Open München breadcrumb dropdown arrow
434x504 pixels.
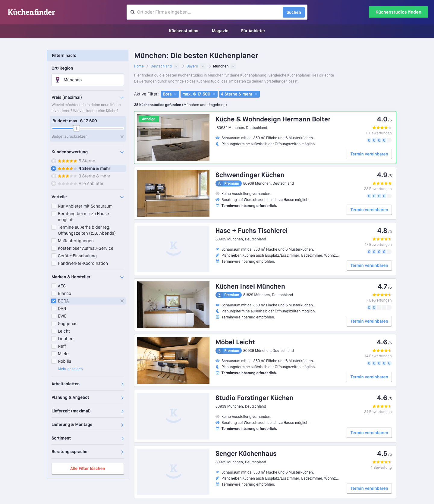[233, 66]
